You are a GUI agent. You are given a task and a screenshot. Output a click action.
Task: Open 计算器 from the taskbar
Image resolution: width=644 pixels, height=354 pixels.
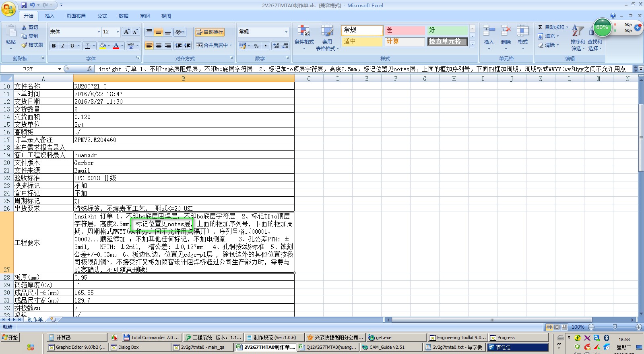coord(76,338)
